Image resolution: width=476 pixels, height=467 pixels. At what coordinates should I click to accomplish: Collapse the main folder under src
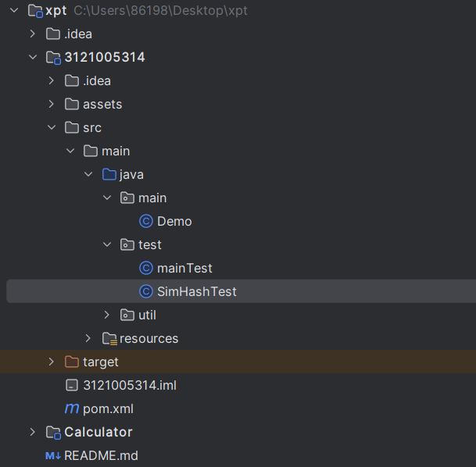click(70, 151)
